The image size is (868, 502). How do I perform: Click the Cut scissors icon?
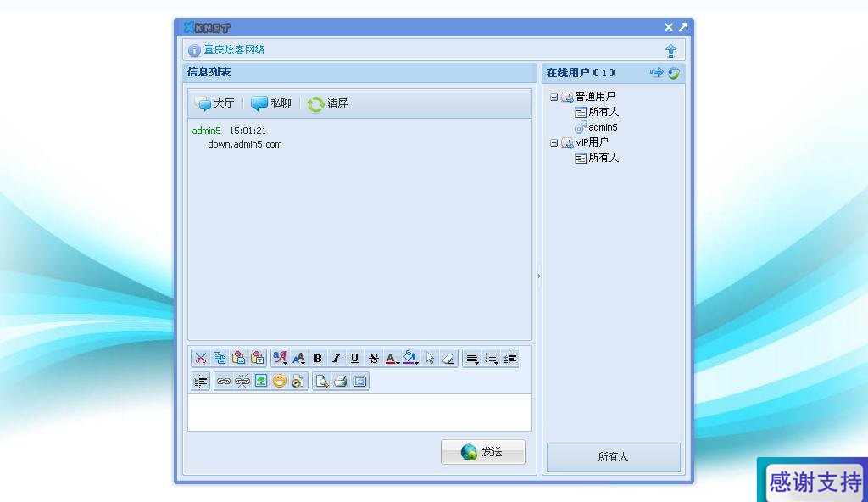coord(200,358)
